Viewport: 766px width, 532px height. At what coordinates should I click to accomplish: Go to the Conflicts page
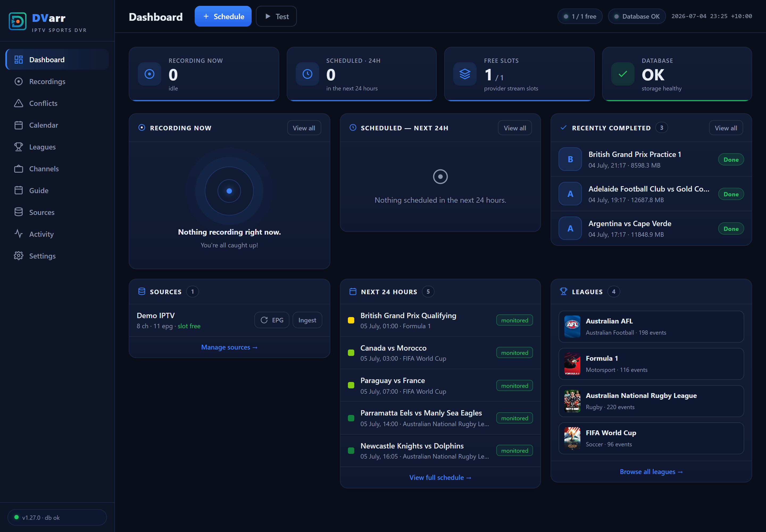click(x=57, y=103)
